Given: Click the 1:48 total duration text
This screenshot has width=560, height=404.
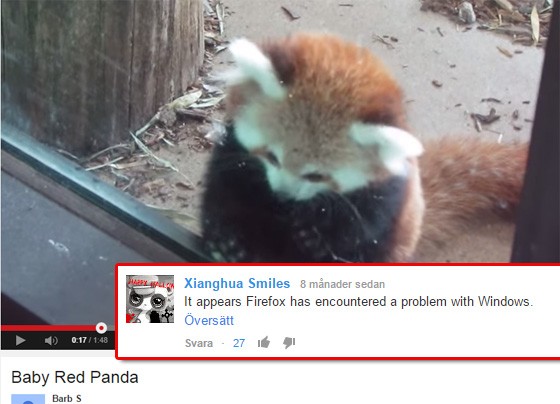Looking at the screenshot, I should click(x=101, y=340).
